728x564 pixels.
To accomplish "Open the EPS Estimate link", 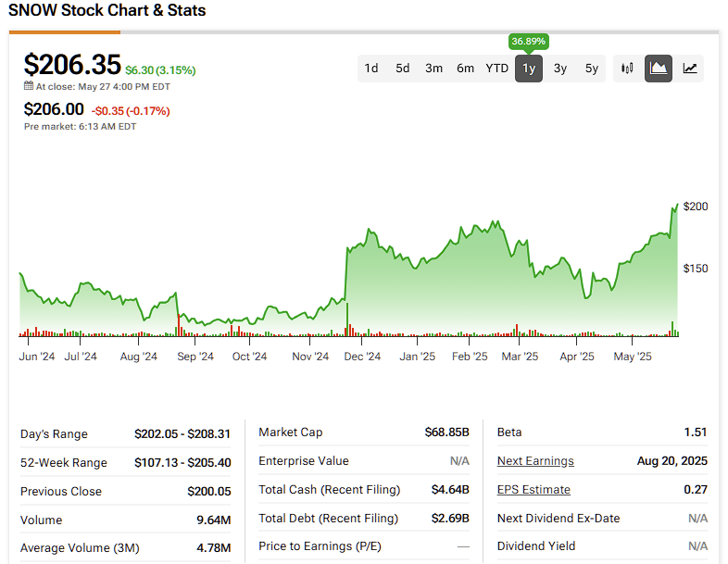I will (533, 490).
